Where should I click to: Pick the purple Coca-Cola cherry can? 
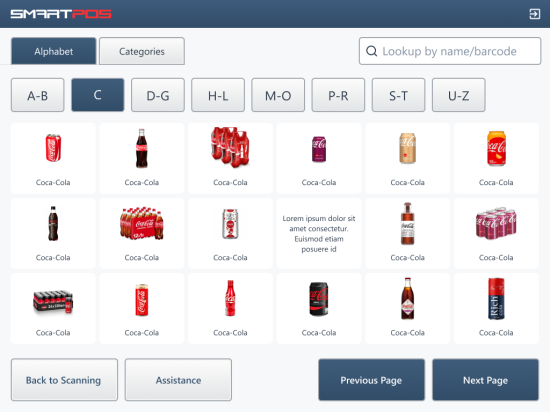pos(319,158)
